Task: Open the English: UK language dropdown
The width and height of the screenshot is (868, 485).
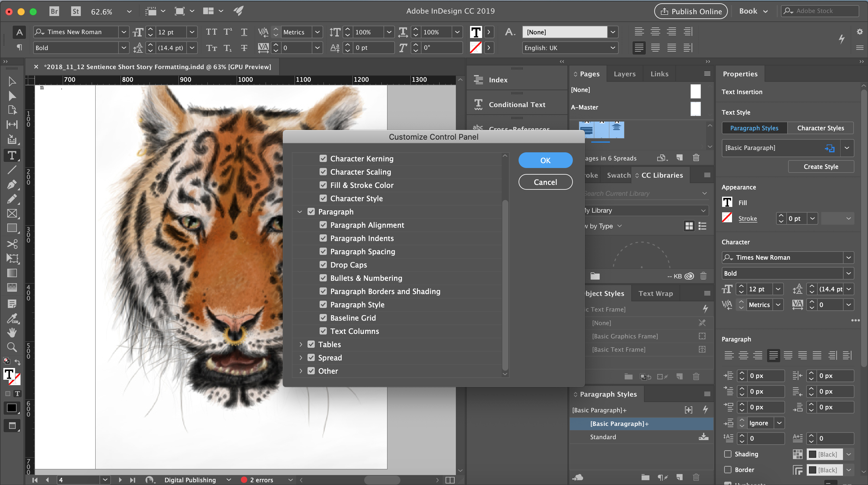Action: [570, 48]
